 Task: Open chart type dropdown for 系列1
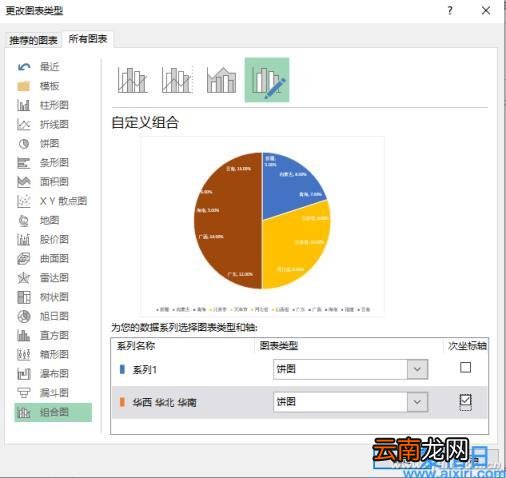pyautogui.click(x=417, y=369)
